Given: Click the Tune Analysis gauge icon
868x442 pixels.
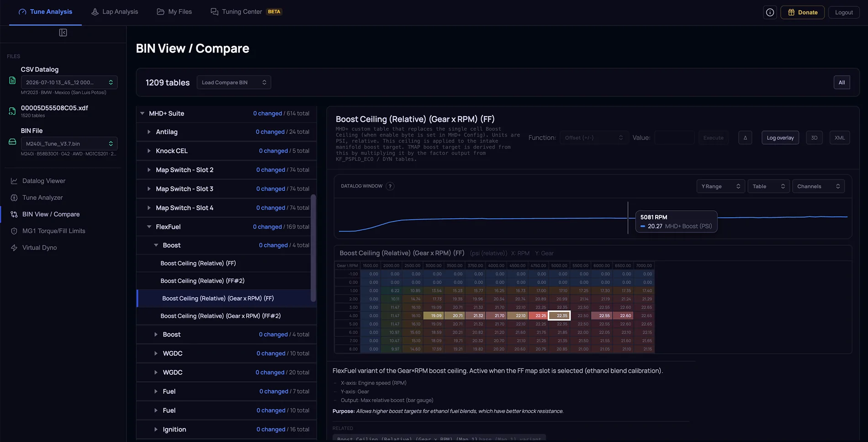Looking at the screenshot, I should (x=22, y=12).
